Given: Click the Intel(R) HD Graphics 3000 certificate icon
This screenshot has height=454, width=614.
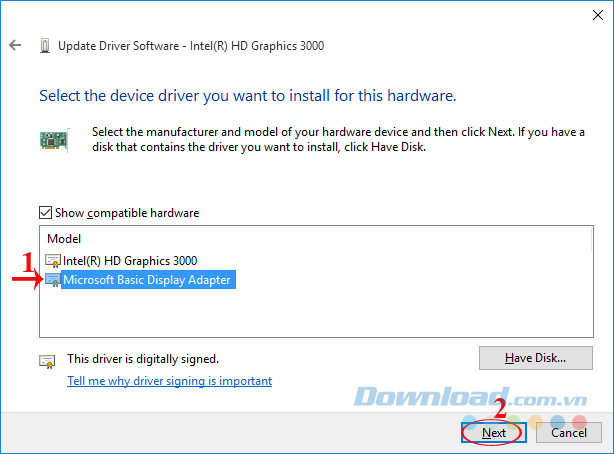Looking at the screenshot, I should (53, 261).
